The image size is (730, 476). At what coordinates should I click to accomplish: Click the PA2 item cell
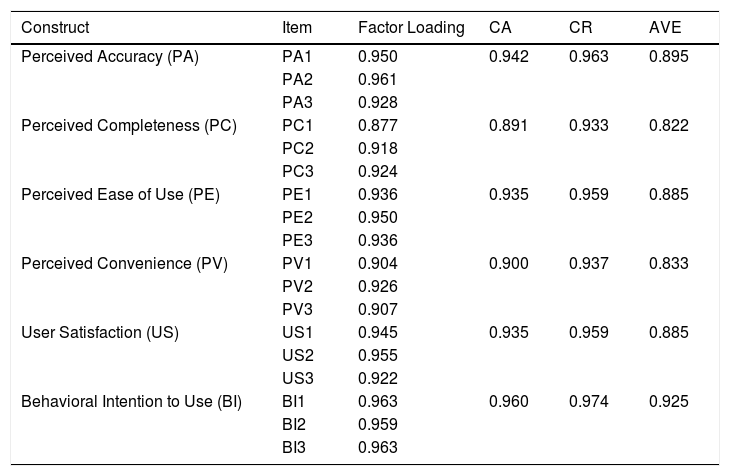pyautogui.click(x=298, y=80)
